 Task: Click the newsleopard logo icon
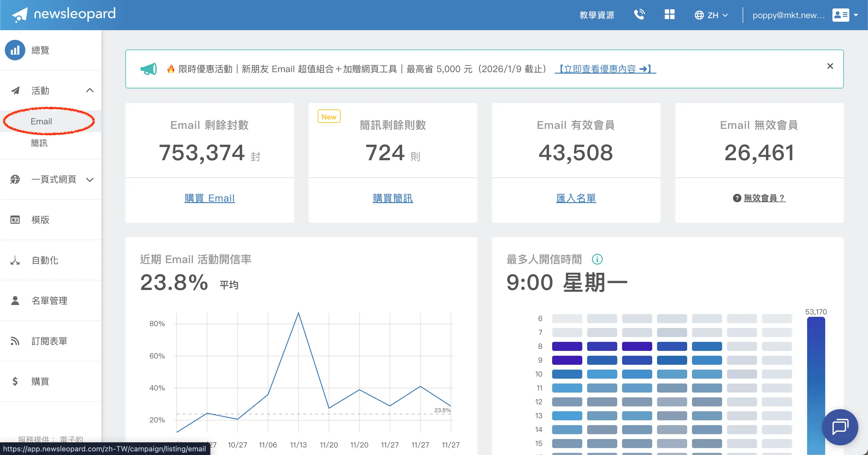20,15
